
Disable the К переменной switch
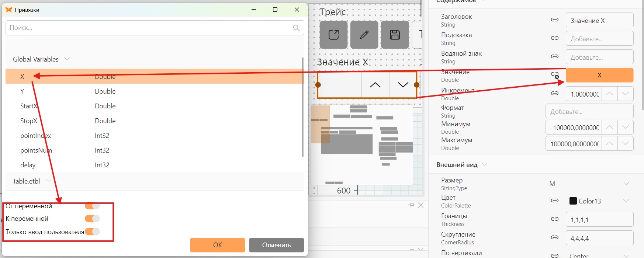coord(92,219)
